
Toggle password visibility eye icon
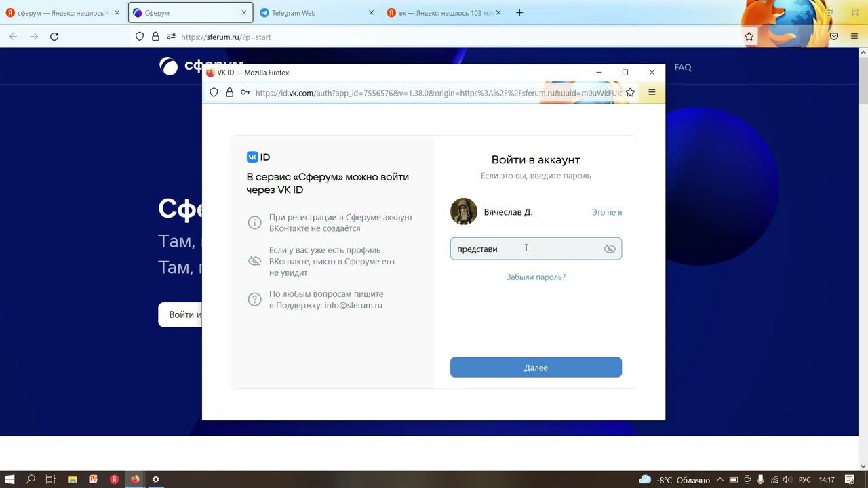coord(610,249)
